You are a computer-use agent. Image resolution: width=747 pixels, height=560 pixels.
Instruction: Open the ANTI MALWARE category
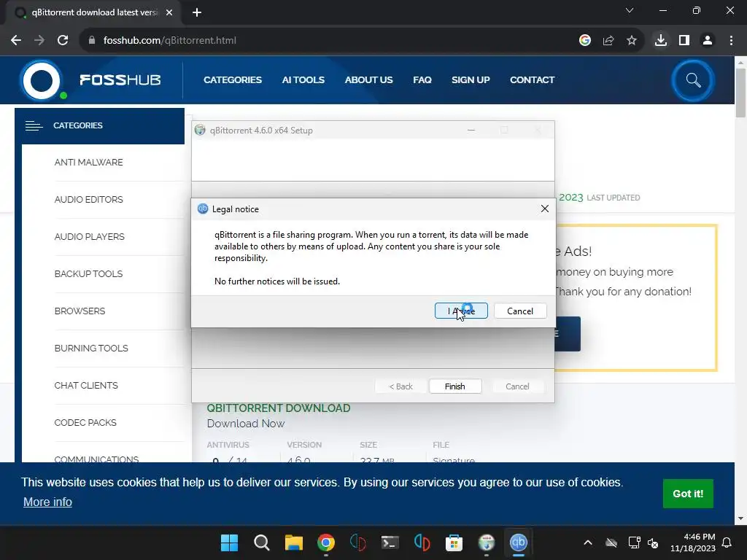[x=88, y=163]
